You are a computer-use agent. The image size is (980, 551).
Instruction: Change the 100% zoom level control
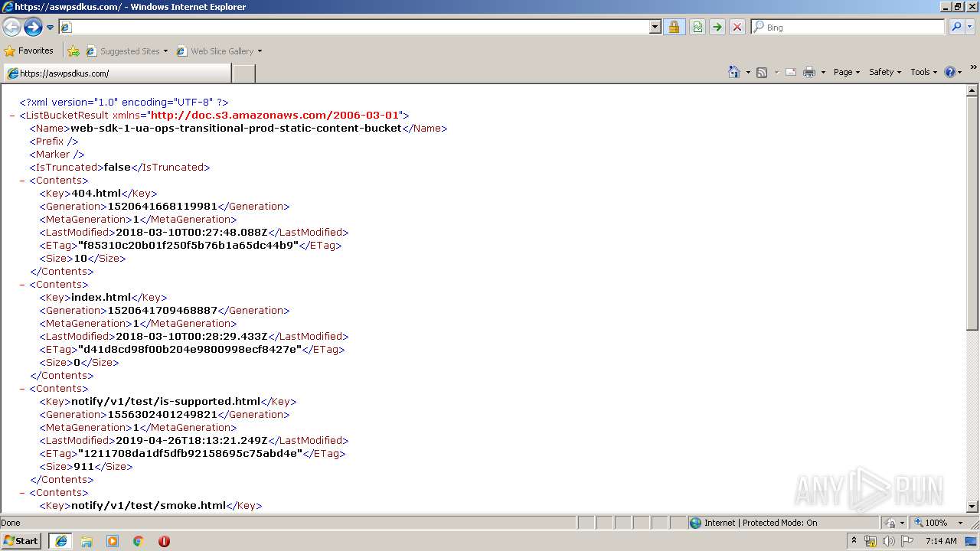click(939, 523)
